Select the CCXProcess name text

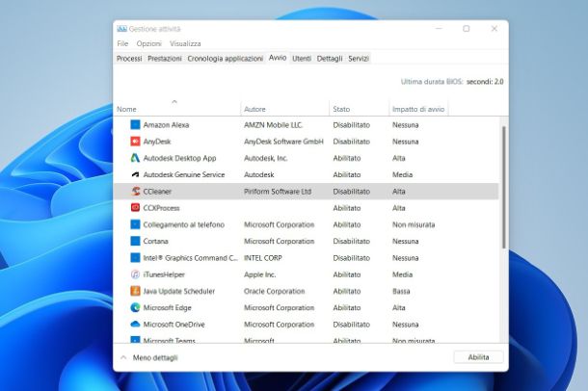click(162, 208)
